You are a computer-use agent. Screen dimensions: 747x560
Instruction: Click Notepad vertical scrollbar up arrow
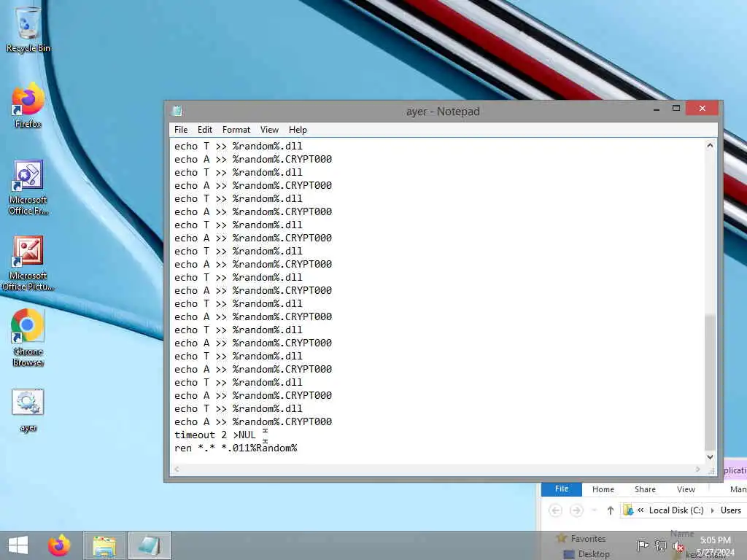click(x=710, y=146)
